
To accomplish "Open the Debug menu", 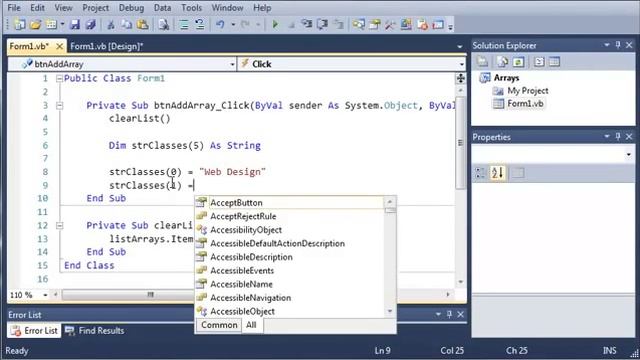I will pos(131,8).
